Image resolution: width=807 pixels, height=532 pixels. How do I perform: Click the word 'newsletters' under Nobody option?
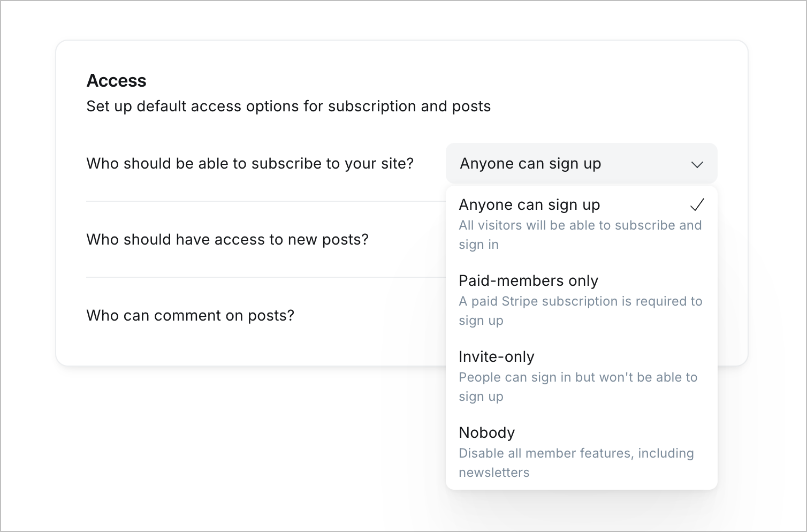pyautogui.click(x=494, y=473)
